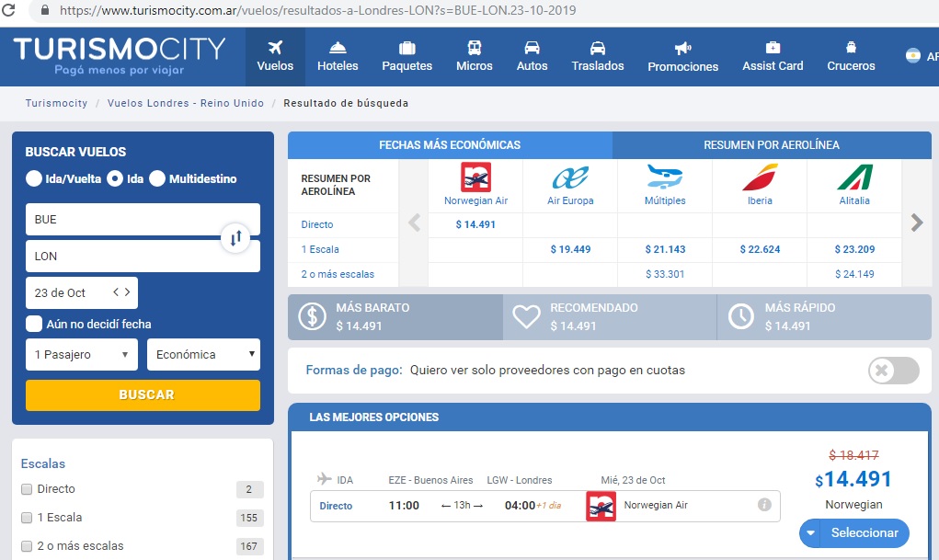Check the 1 Escala stops filter

27,518
